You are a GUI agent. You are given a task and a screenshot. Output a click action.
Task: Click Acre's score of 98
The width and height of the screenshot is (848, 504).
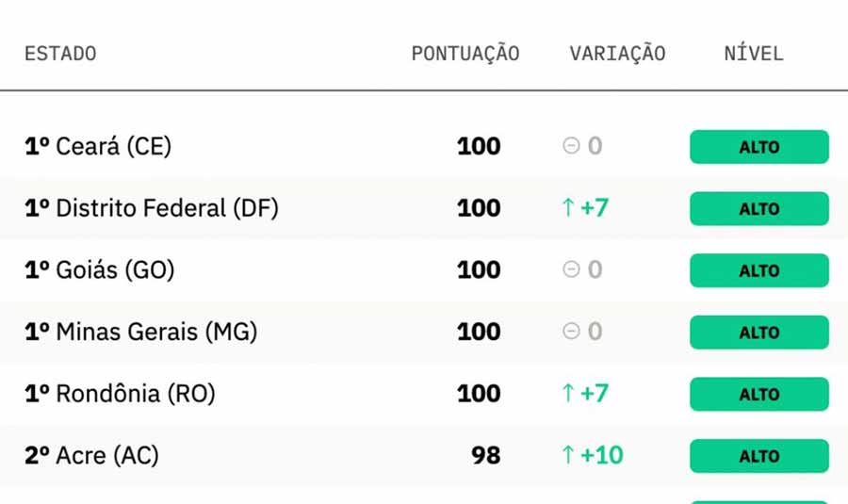[x=485, y=455]
